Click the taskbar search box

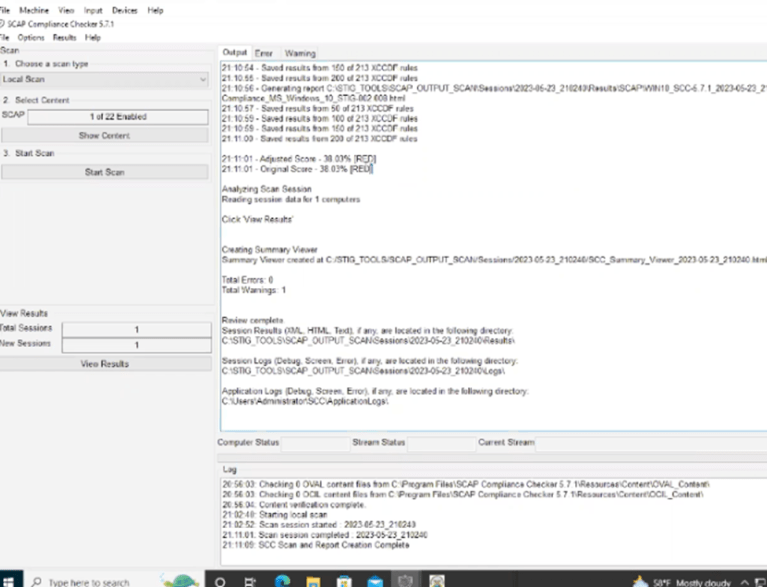point(90,580)
